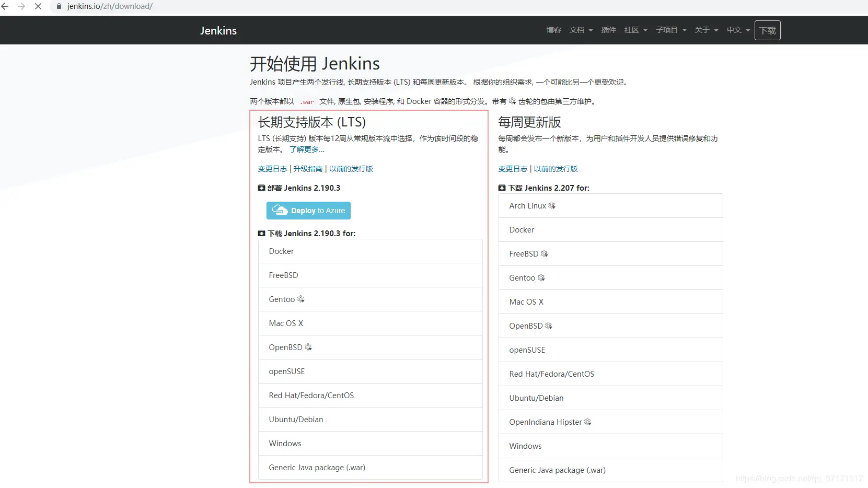Viewport: 868px width, 488px height.
Task: Click gear icon beside LTS OpenBSD
Action: click(x=308, y=347)
